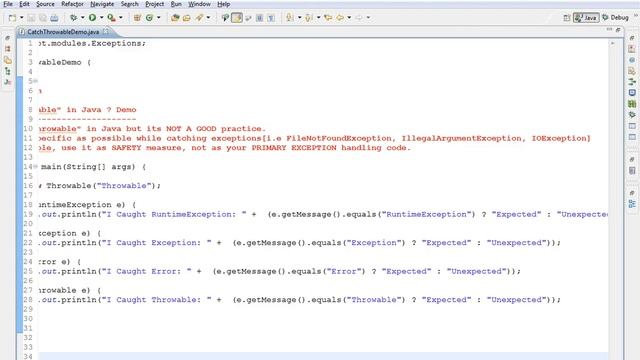The width and height of the screenshot is (640, 360).
Task: Open the Search dropdown arrow
Action: 208,18
